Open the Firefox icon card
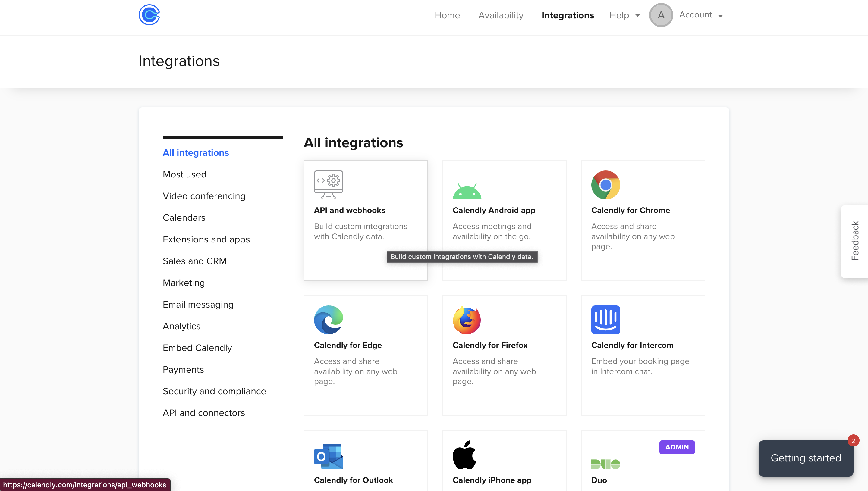The height and width of the screenshot is (491, 868). click(467, 320)
